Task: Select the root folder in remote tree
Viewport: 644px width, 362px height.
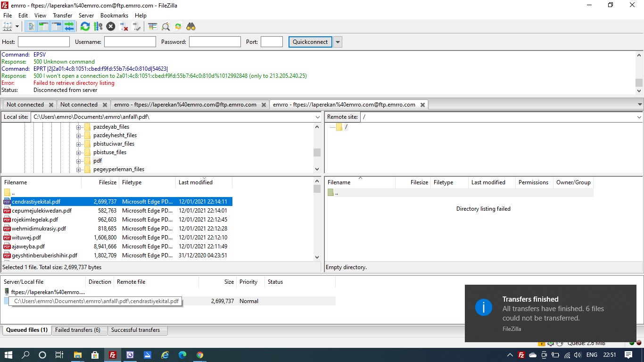Action: point(346,127)
